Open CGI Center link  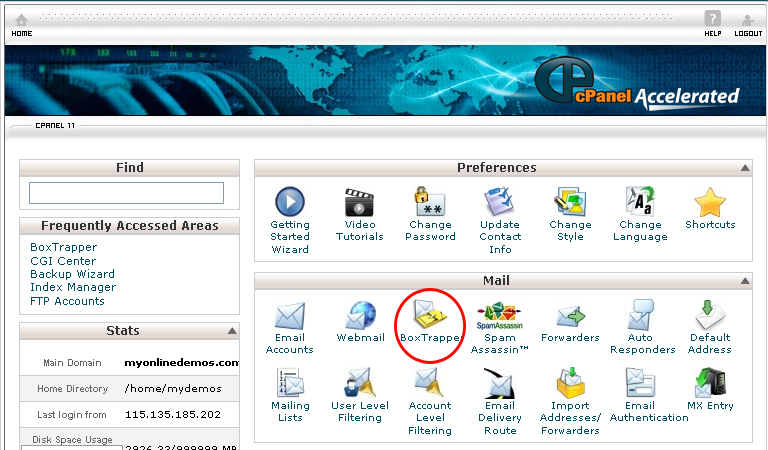pyautogui.click(x=63, y=261)
